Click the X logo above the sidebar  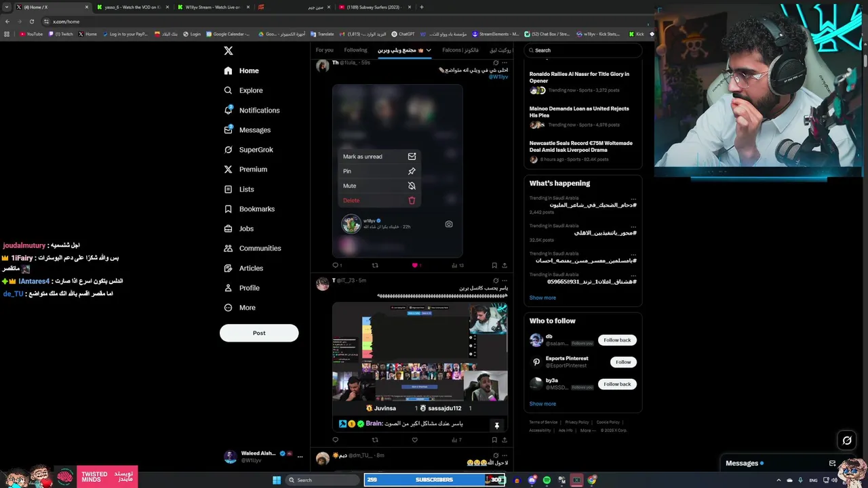(x=229, y=51)
